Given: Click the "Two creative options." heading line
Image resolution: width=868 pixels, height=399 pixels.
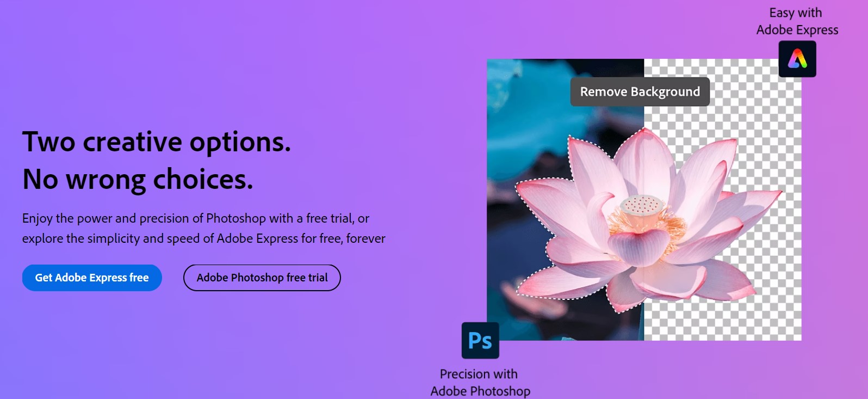Looking at the screenshot, I should click(157, 142).
